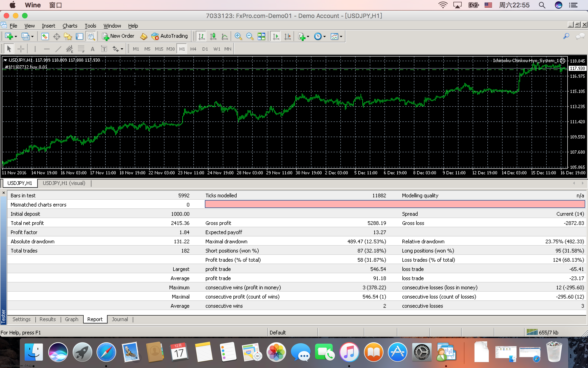Viewport: 588px width, 368px height.
Task: Click the expert smiley icon on chart
Action: point(563,60)
